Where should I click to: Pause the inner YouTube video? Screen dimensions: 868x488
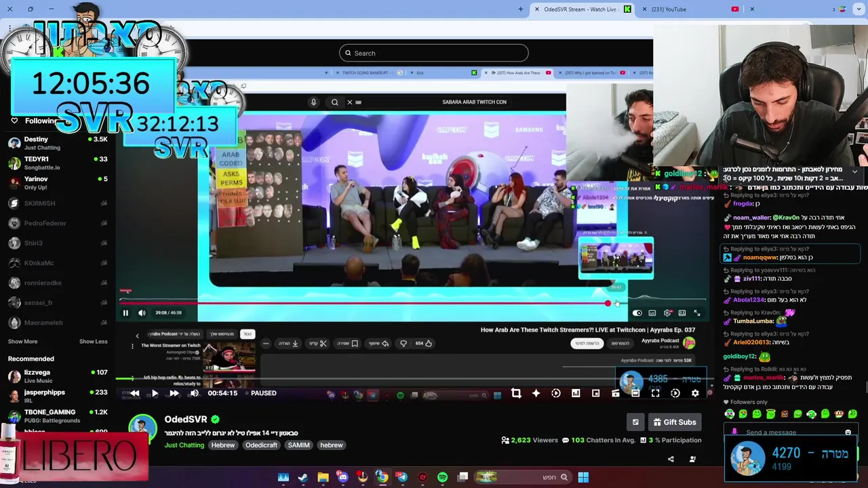125,313
